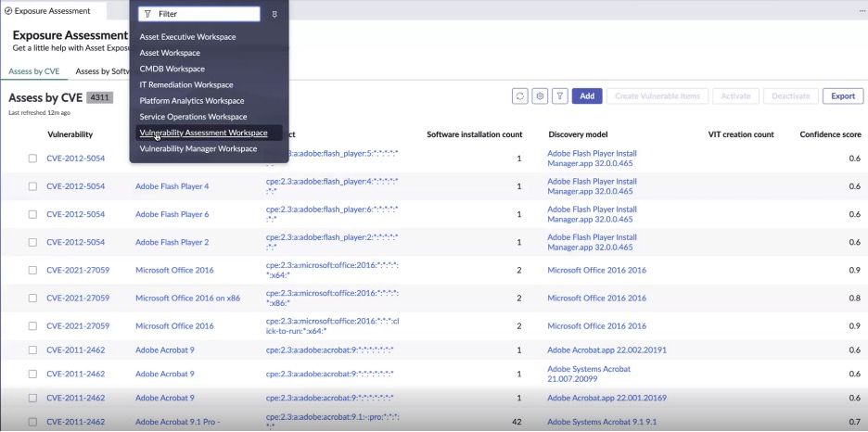This screenshot has height=432, width=868.
Task: Select Acrobat 21.007.20099 row checkbox
Action: pos(32,374)
